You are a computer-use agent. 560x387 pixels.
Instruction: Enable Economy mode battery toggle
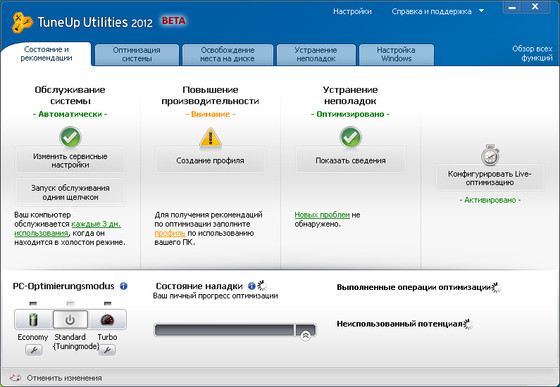[33, 319]
